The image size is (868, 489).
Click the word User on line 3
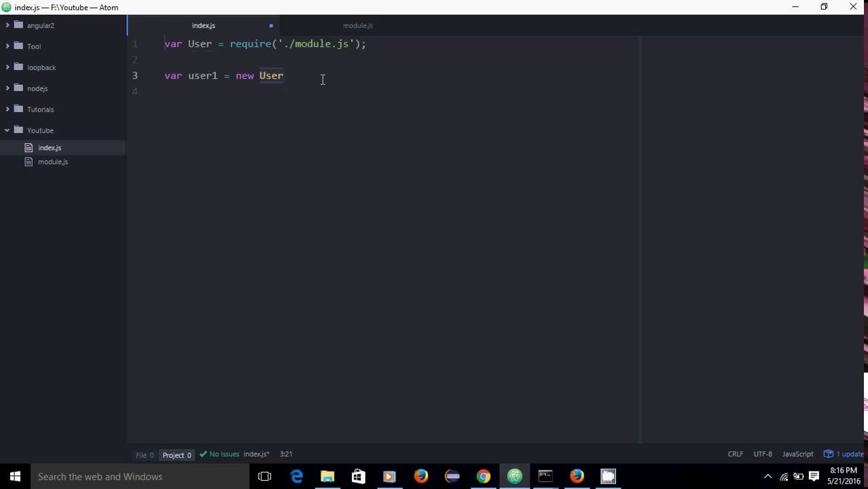(271, 75)
